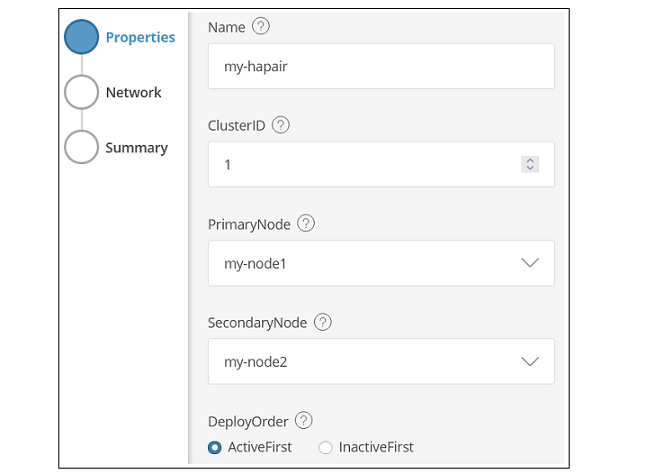660x474 pixels.
Task: Go to the Network wizard step
Action: pos(133,93)
